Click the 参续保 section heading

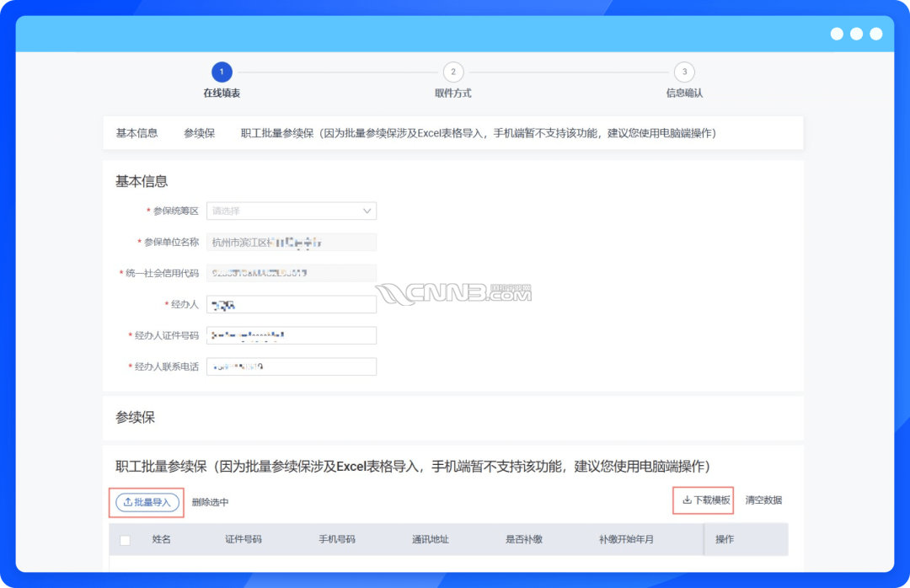pos(135,417)
